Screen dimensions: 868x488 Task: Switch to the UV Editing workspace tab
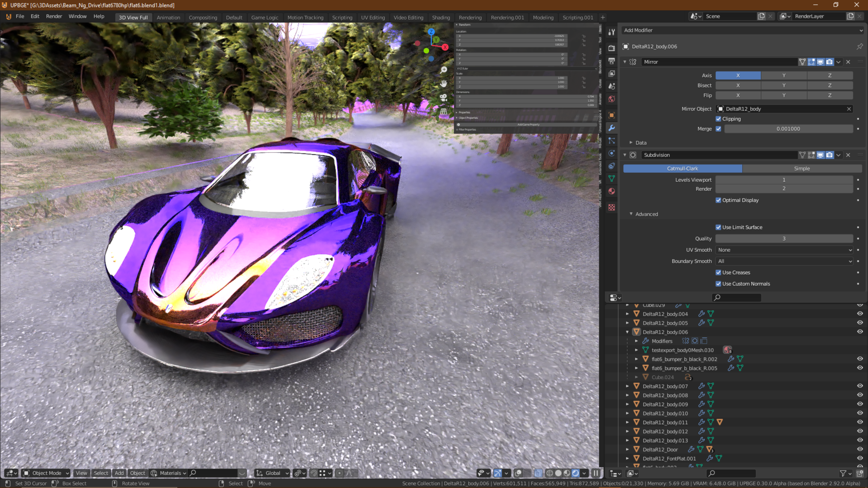(373, 18)
